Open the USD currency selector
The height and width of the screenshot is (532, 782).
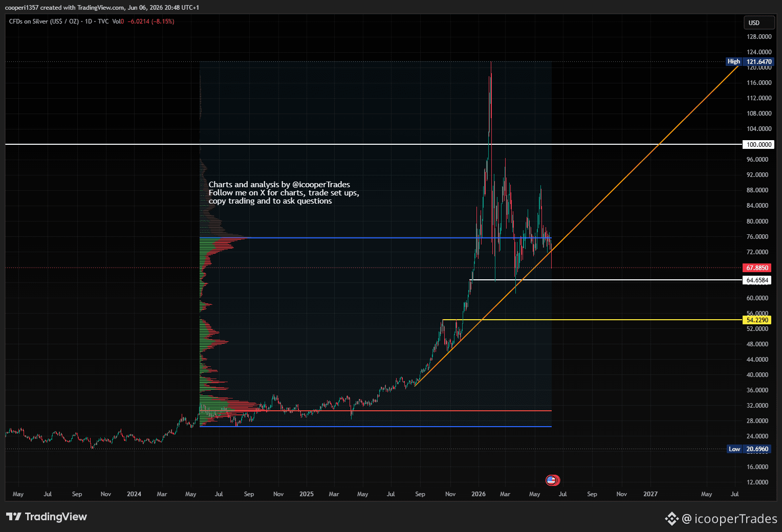759,23
